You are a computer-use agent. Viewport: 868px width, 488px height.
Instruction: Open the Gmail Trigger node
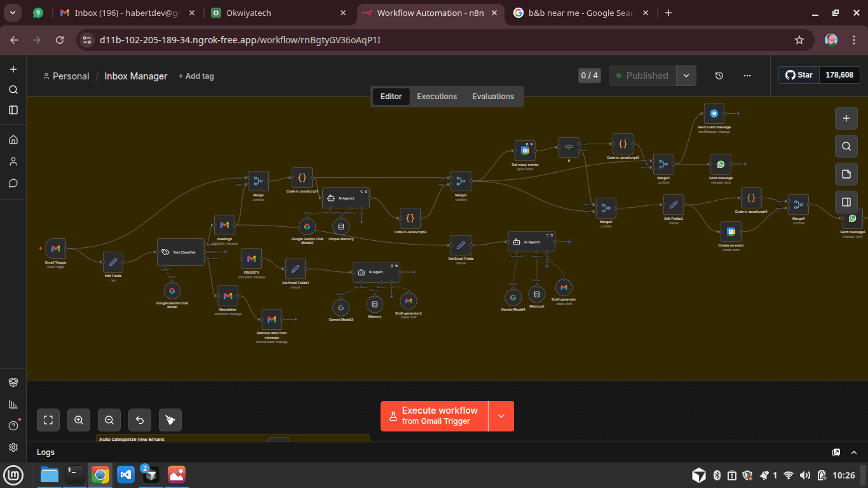pyautogui.click(x=56, y=248)
